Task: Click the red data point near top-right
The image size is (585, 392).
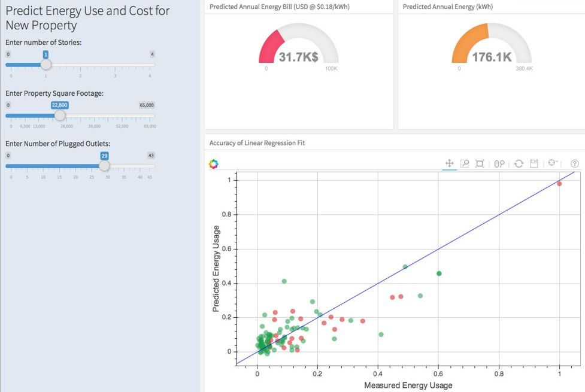Action: (559, 184)
